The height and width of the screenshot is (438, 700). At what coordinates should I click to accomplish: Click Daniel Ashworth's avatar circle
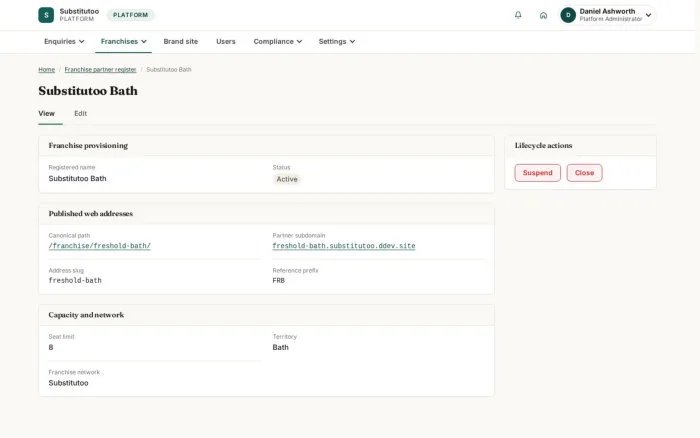tap(568, 15)
